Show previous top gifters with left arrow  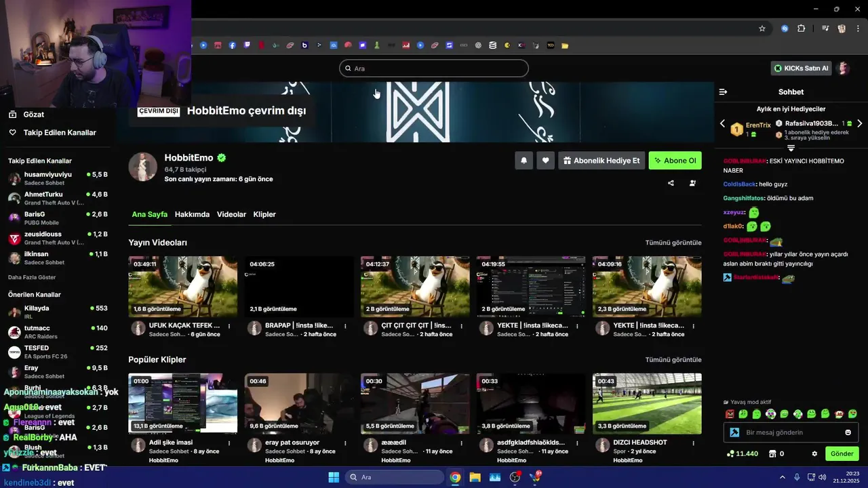722,123
